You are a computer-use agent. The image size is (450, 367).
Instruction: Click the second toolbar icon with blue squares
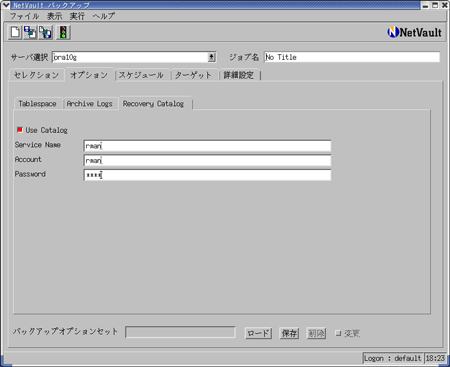tap(30, 32)
